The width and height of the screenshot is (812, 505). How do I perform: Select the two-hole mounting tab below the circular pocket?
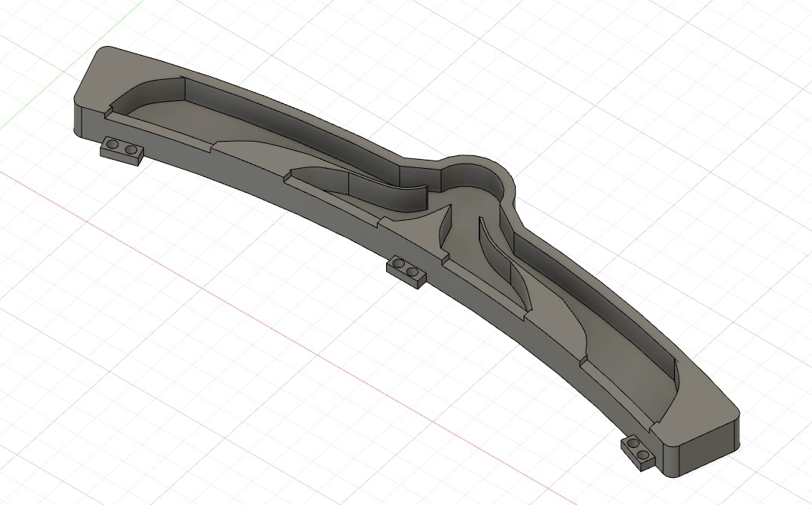(406, 271)
